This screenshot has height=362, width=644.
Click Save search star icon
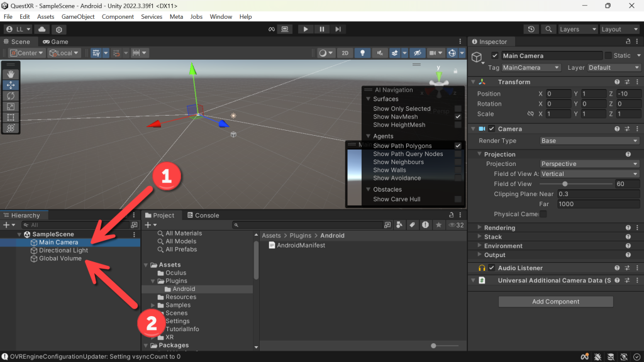tap(438, 225)
